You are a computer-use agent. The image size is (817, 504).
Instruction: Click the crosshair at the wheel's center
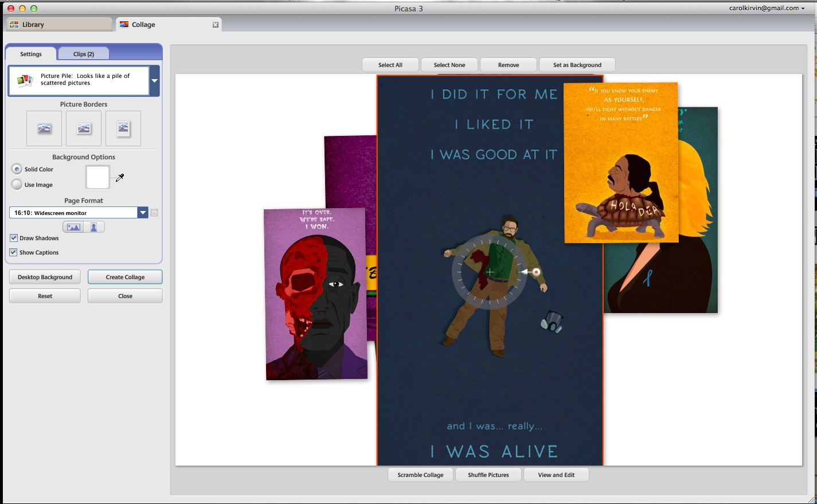tap(490, 272)
